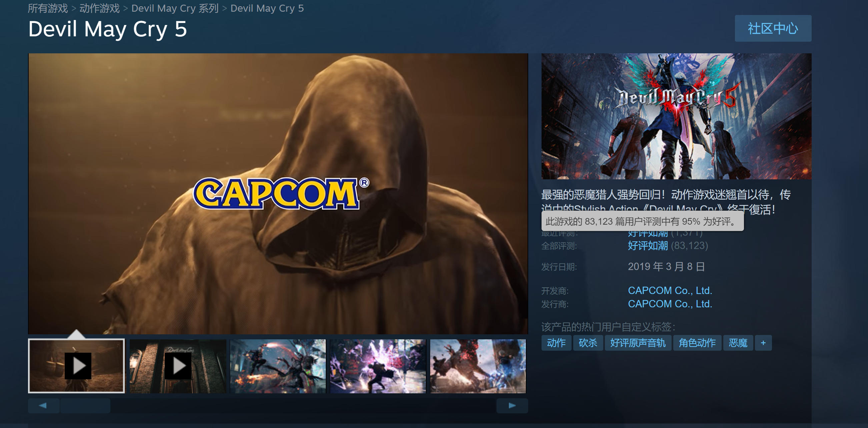Click the + button to add tags
This screenshot has width=868, height=428.
763,343
